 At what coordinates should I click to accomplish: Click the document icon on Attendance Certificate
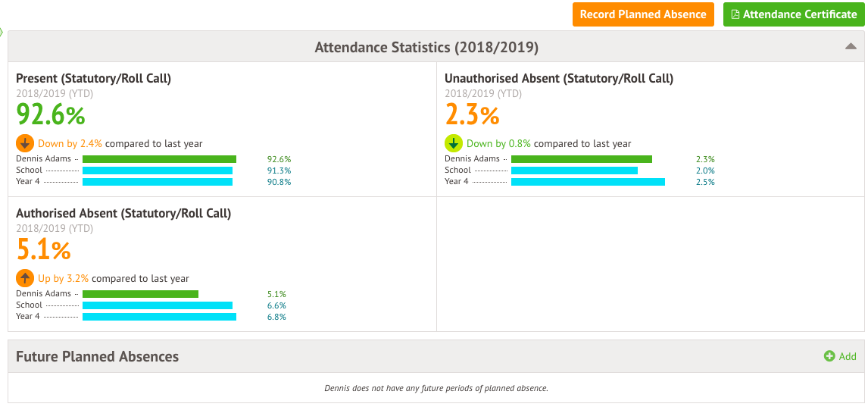[735, 14]
